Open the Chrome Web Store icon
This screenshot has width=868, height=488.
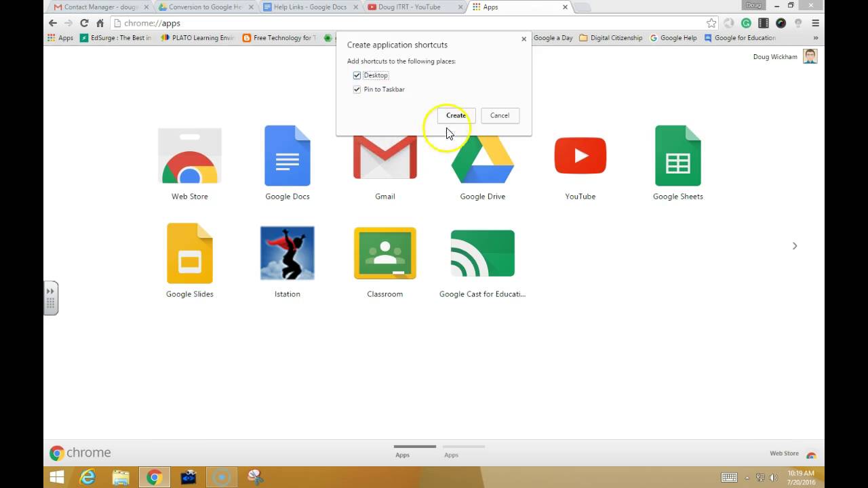pyautogui.click(x=189, y=155)
